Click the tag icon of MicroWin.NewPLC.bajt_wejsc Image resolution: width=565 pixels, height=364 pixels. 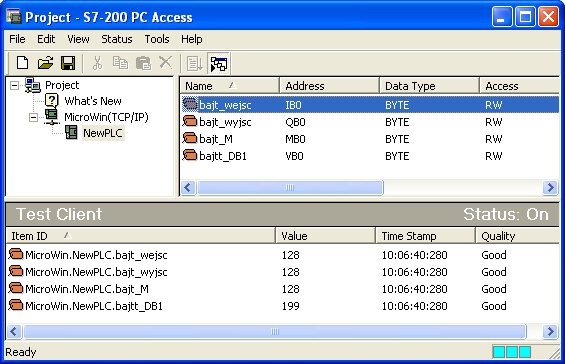[x=15, y=255]
